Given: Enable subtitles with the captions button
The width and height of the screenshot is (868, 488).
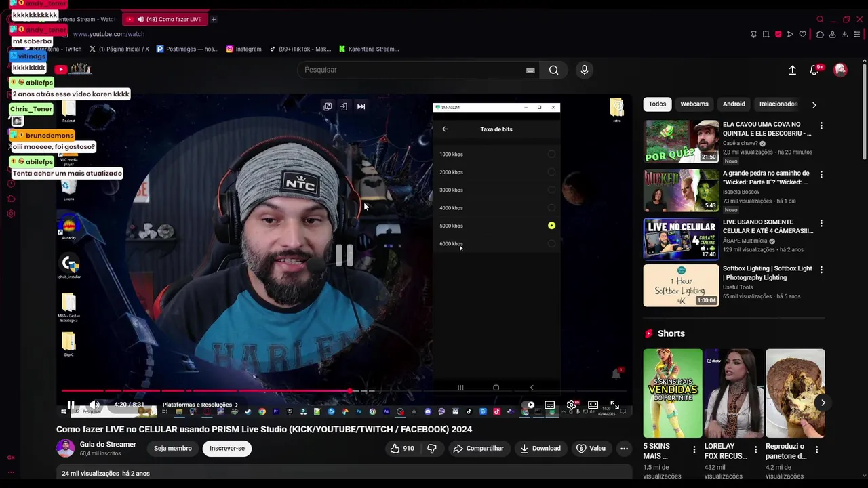Looking at the screenshot, I should pyautogui.click(x=550, y=405).
